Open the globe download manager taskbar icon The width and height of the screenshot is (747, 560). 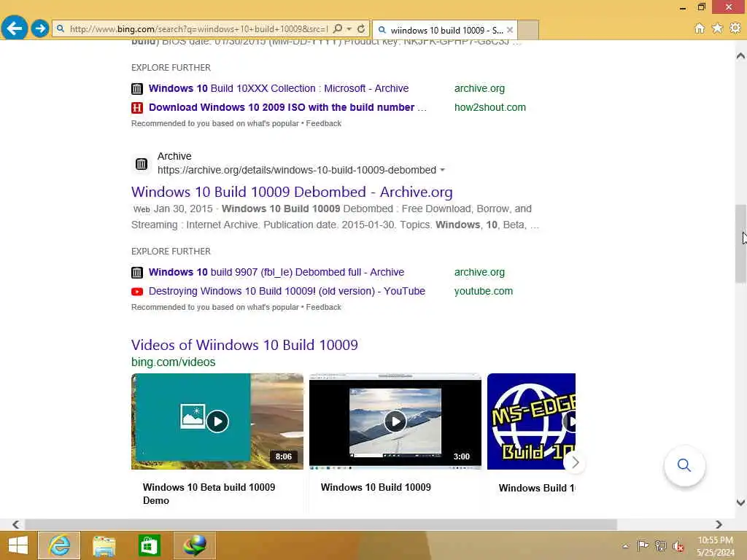195,545
